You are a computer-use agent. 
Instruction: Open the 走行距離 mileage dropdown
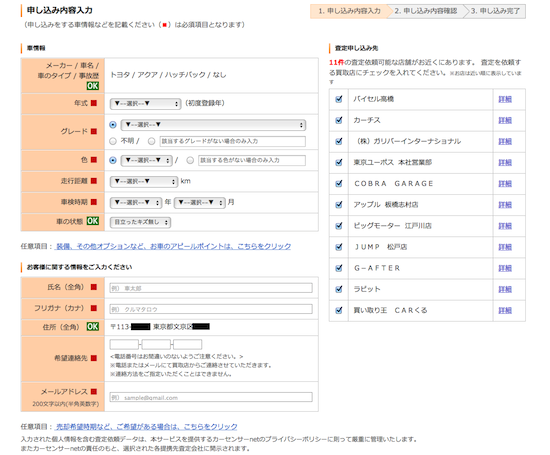pyautogui.click(x=144, y=181)
